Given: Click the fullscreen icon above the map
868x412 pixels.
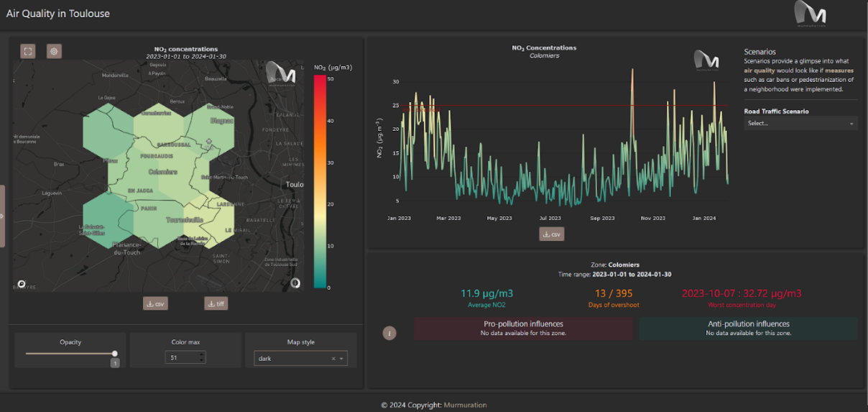Looking at the screenshot, I should click(28, 51).
